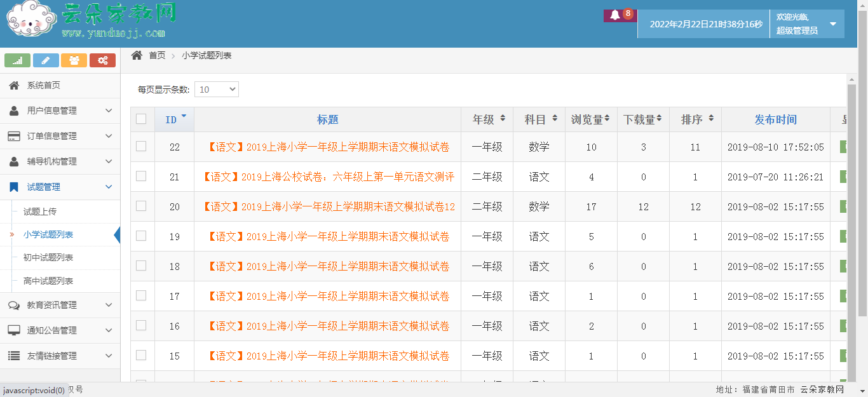868x397 pixels.
Task: Click the red settings gears shortcut icon
Action: pos(102,60)
